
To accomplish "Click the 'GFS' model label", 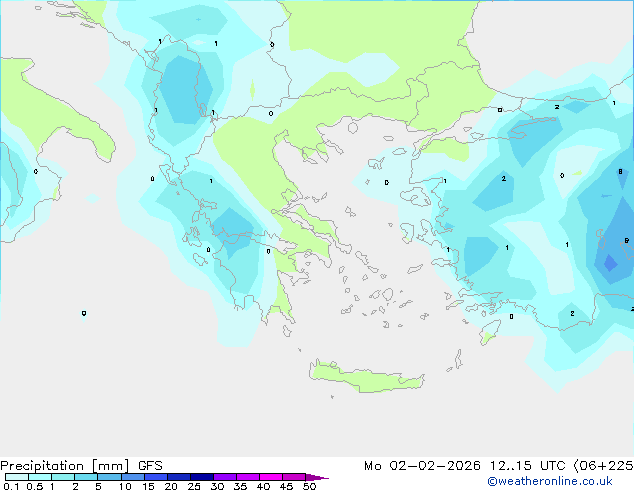I will tap(150, 466).
